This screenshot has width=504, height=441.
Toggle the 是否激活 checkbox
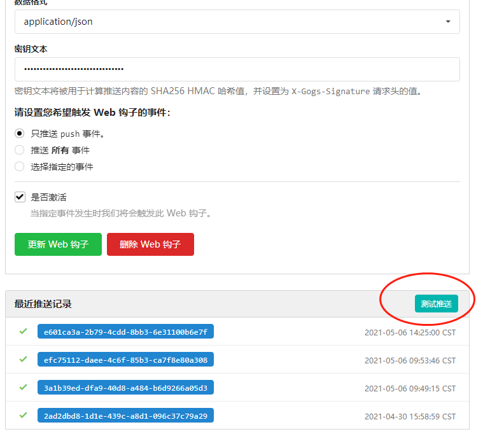coord(20,197)
